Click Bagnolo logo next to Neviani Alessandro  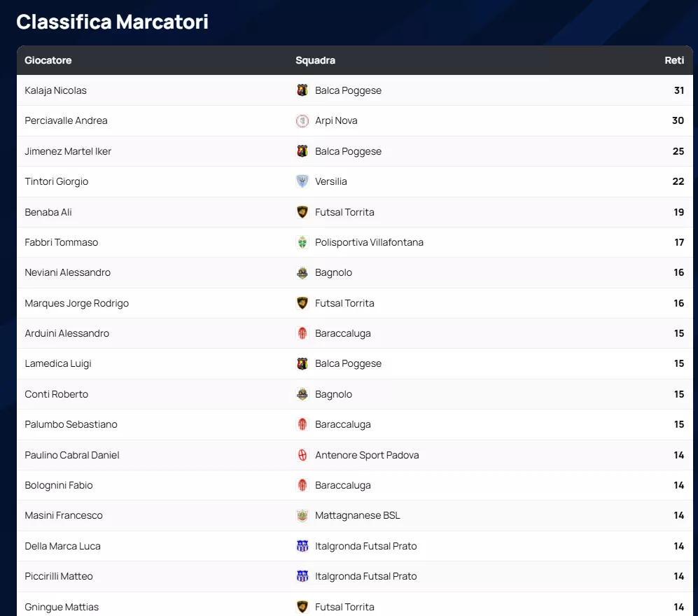(x=302, y=273)
